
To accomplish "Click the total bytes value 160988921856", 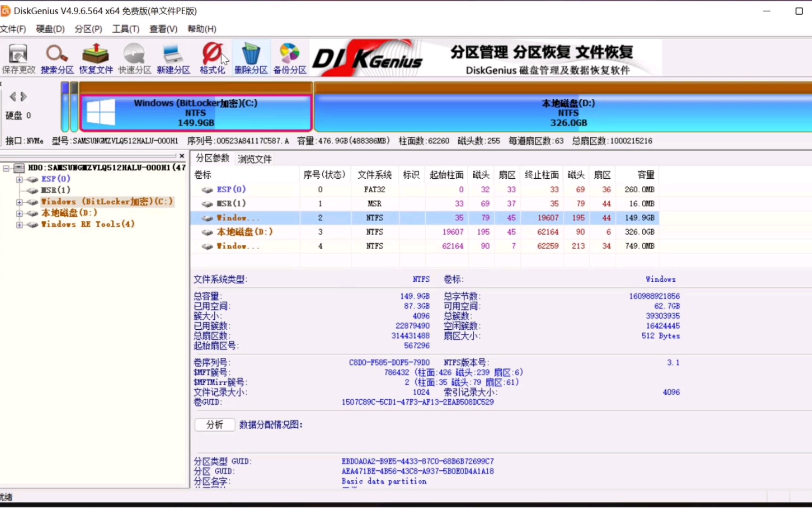I will [654, 296].
